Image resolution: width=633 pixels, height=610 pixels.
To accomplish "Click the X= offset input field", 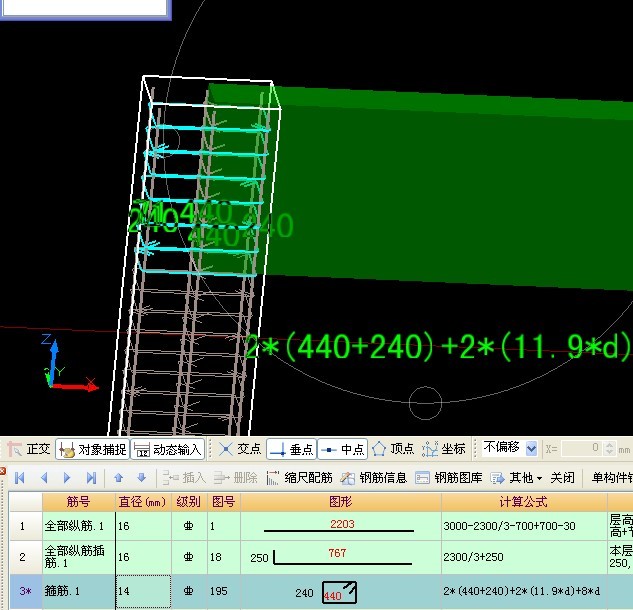I will (x=581, y=448).
